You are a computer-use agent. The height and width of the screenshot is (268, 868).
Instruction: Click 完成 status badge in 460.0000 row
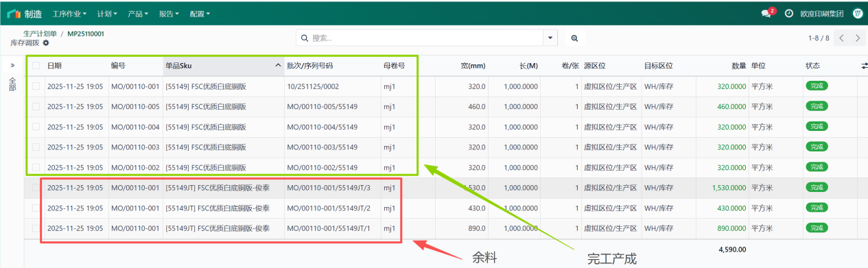point(817,107)
